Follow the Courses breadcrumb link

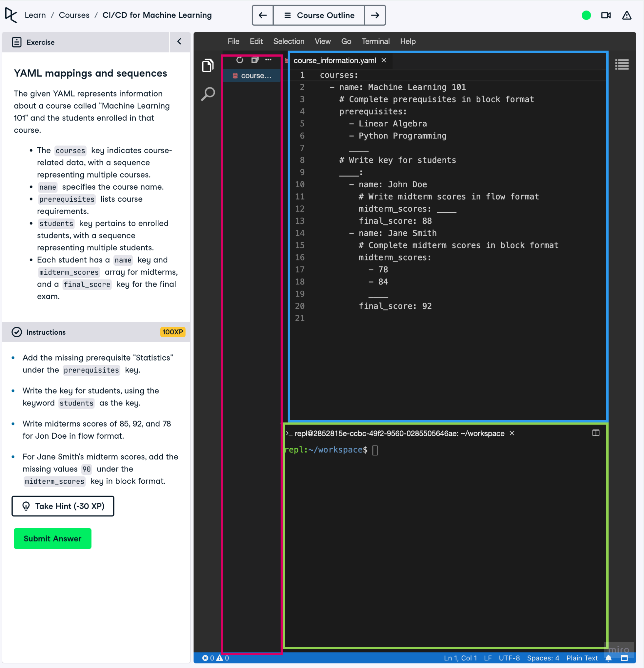tap(74, 15)
